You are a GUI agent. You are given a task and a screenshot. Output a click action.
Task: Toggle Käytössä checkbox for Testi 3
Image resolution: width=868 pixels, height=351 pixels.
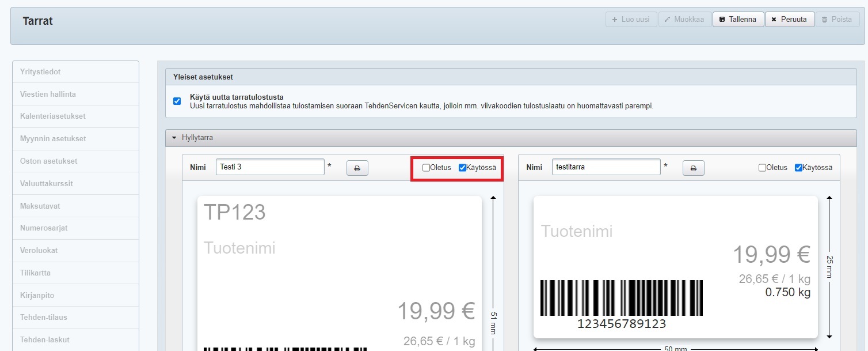click(x=462, y=168)
